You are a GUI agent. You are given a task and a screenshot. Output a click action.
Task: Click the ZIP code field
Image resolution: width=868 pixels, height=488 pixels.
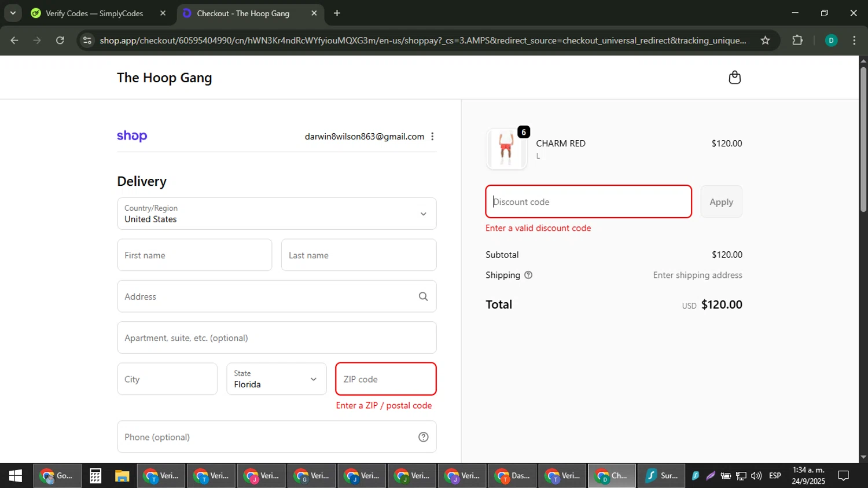coord(386,379)
